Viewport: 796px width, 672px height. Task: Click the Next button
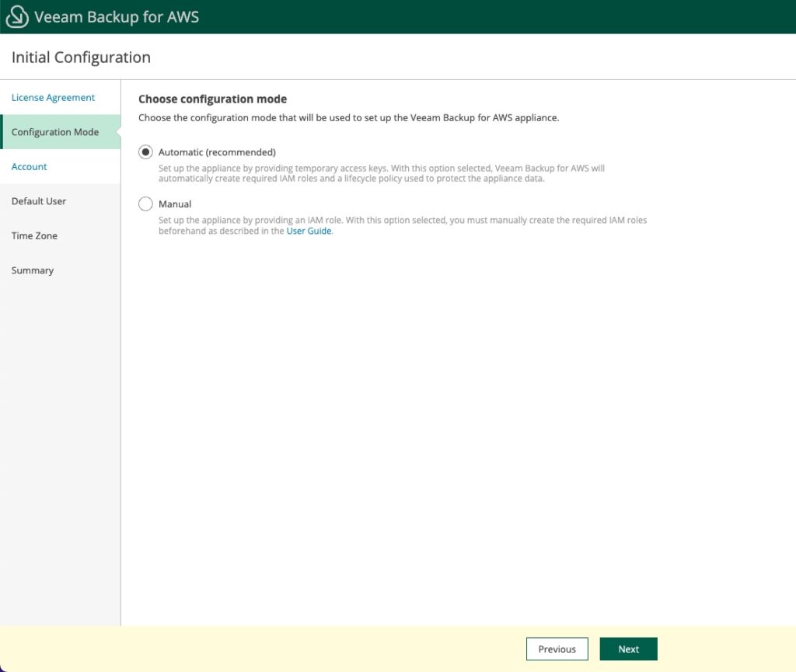[628, 649]
